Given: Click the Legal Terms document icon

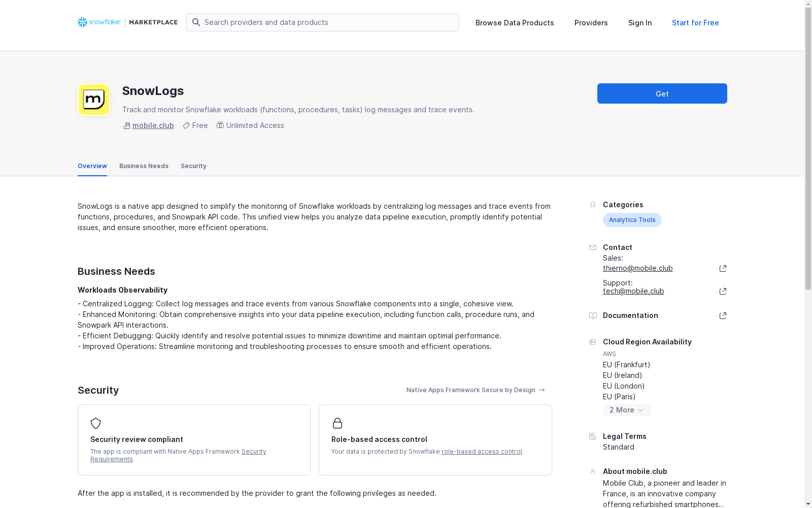Looking at the screenshot, I should click(x=592, y=436).
